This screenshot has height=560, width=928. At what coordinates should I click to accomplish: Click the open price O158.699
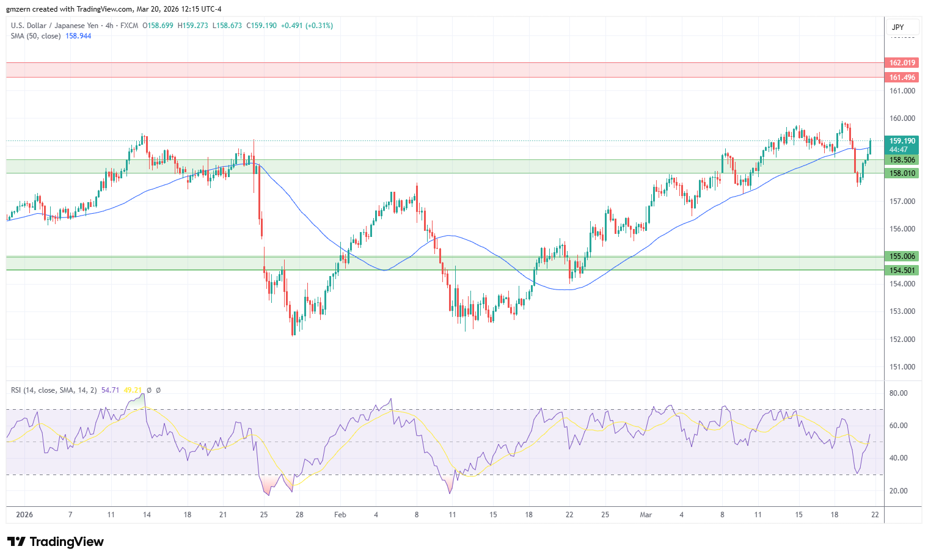[x=158, y=26]
